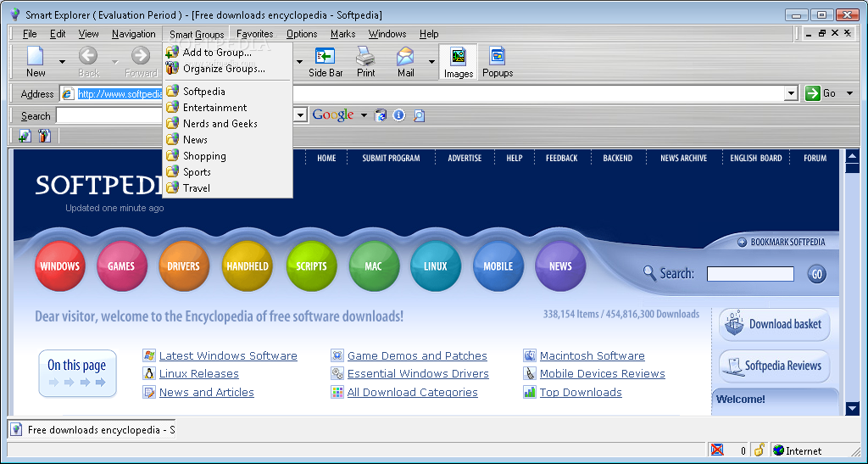Screen dimensions: 868x464
Task: Click the LINUX teal category ball
Action: 435,266
